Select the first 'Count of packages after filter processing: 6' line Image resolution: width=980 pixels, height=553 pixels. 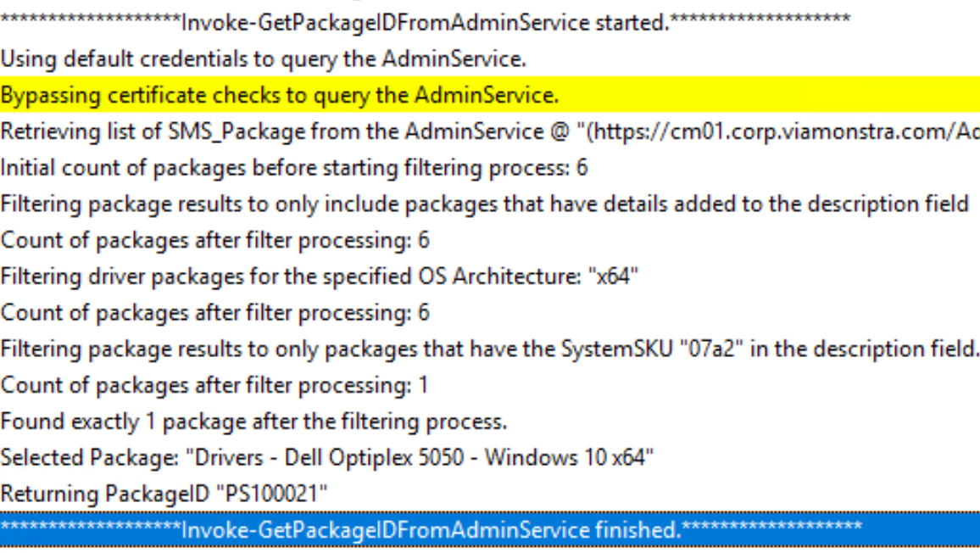(214, 240)
